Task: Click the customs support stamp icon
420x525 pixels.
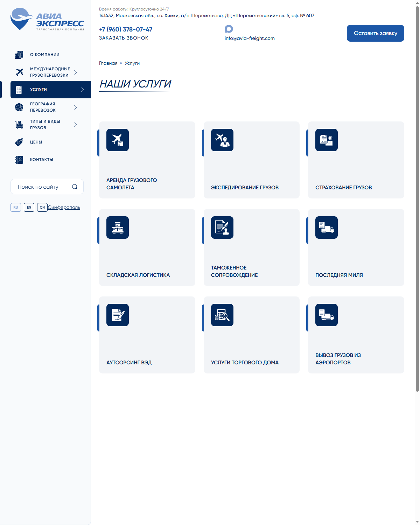Action: click(222, 227)
